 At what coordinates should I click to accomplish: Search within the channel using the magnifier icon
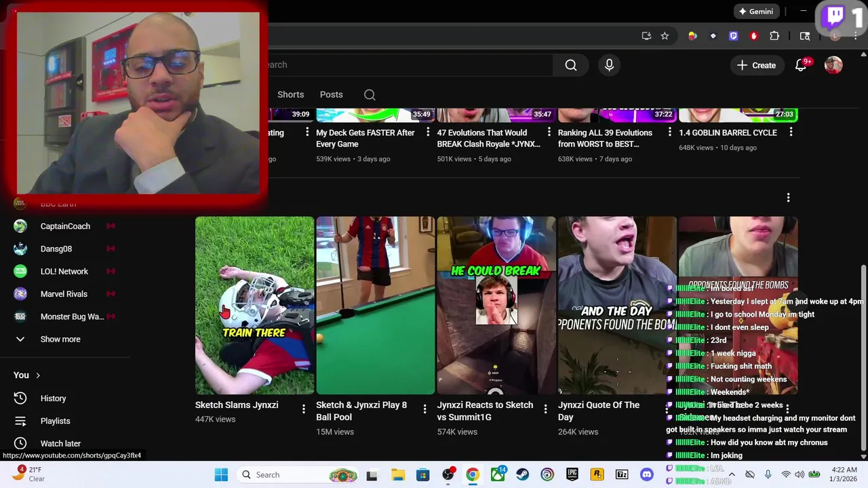[x=370, y=95]
